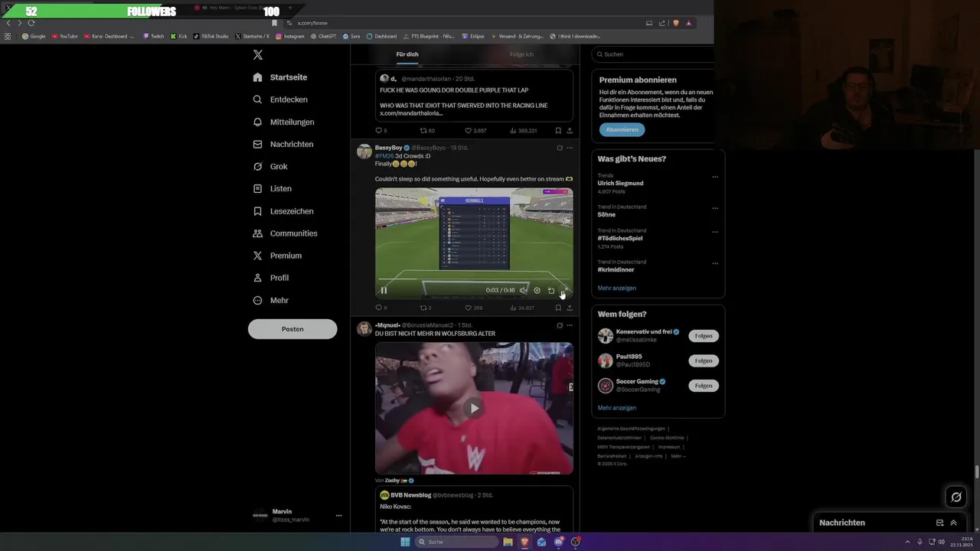Click the #FM26 hashtag
Viewport: 980px width, 551px height.
(x=384, y=156)
